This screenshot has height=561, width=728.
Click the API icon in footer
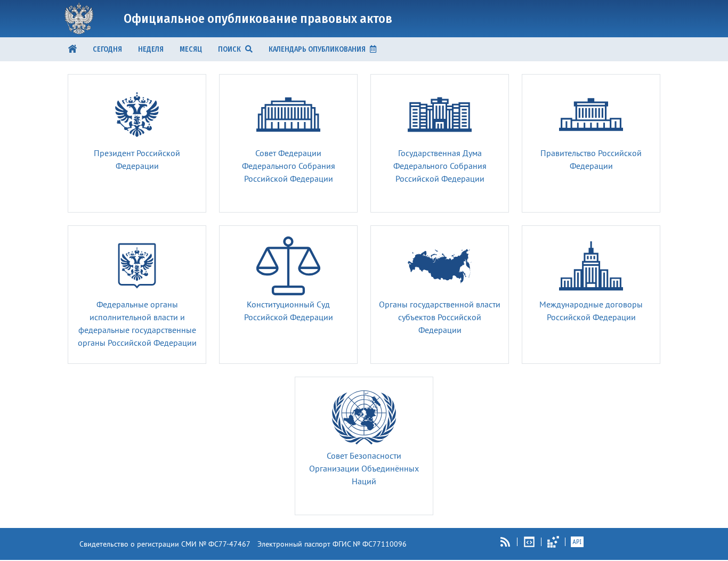(577, 542)
